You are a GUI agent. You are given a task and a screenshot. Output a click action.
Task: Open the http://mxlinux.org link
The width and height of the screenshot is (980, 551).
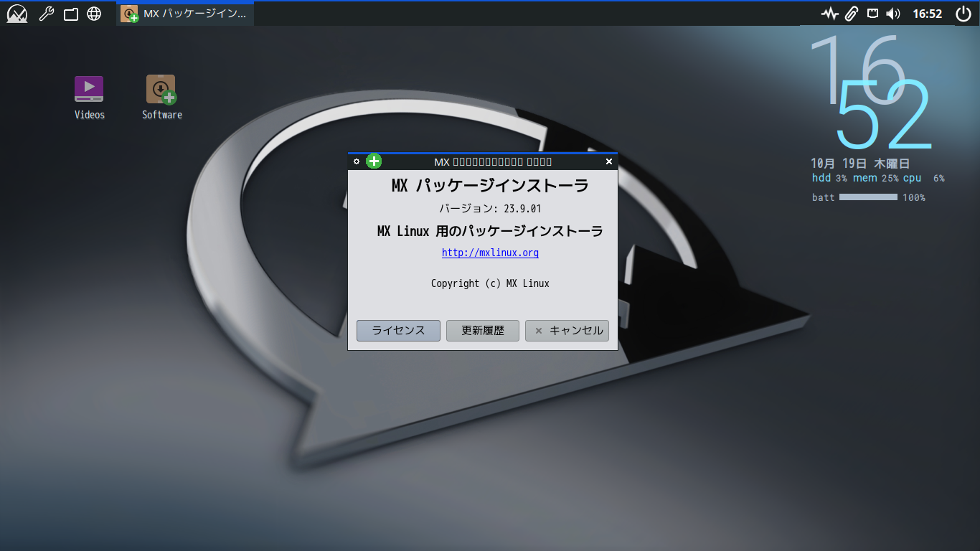tap(490, 253)
